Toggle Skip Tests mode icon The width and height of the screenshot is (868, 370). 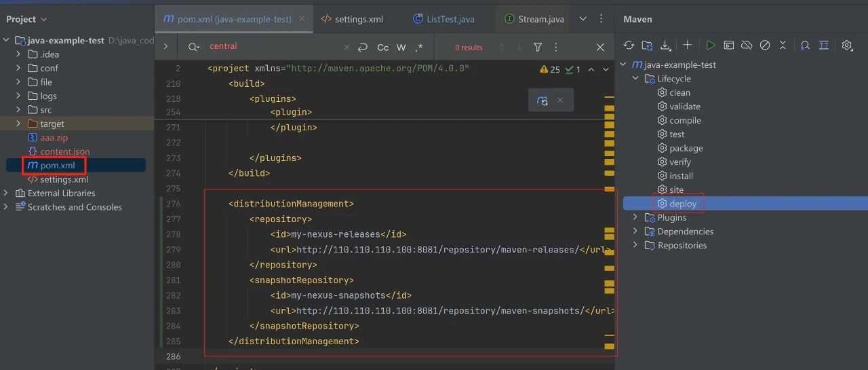point(765,45)
